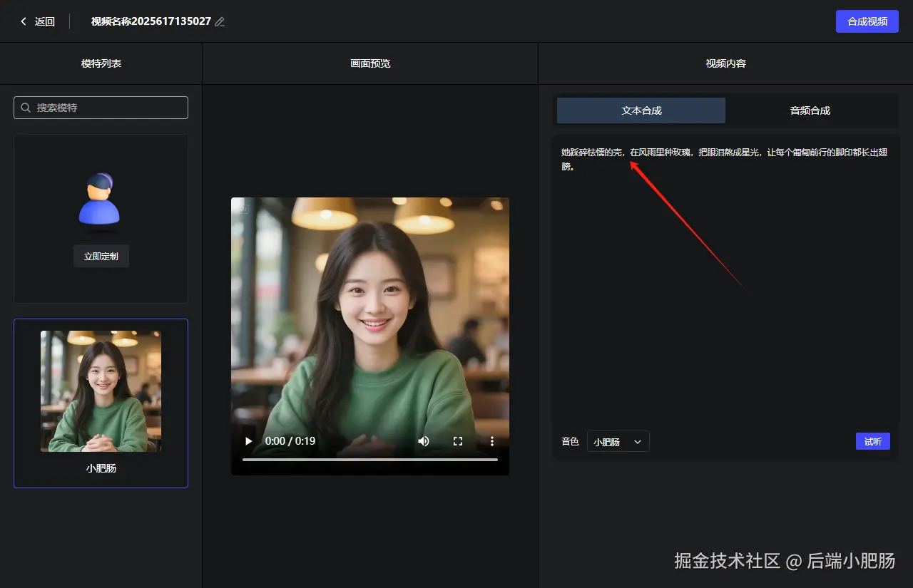Play the preview video

click(248, 441)
